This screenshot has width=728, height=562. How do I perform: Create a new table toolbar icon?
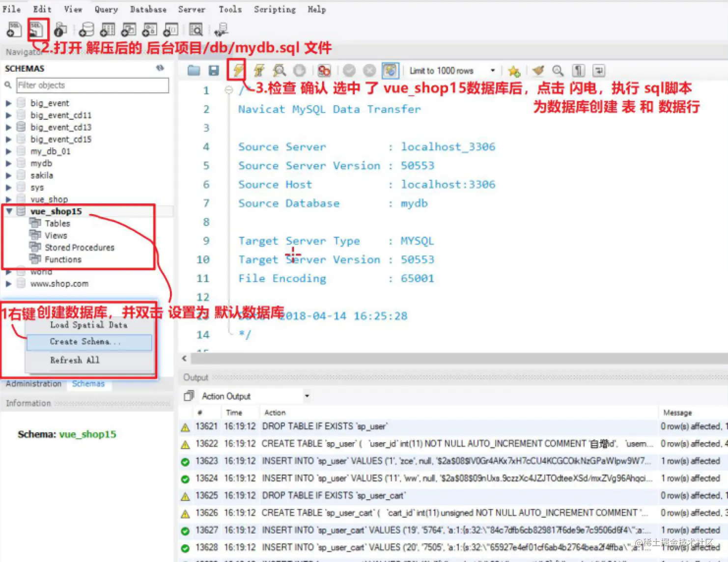tap(108, 29)
